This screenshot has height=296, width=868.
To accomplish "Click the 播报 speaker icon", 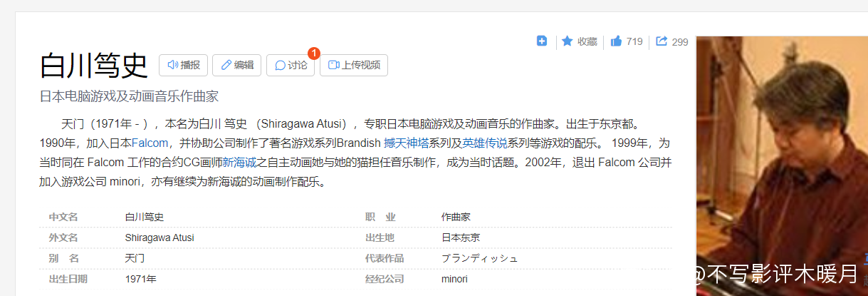I will [x=172, y=65].
